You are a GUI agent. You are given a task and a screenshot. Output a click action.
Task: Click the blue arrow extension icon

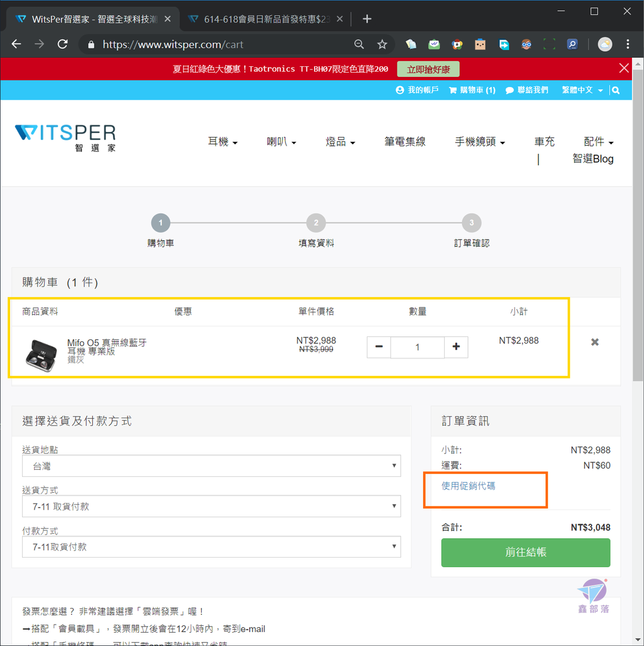click(503, 44)
